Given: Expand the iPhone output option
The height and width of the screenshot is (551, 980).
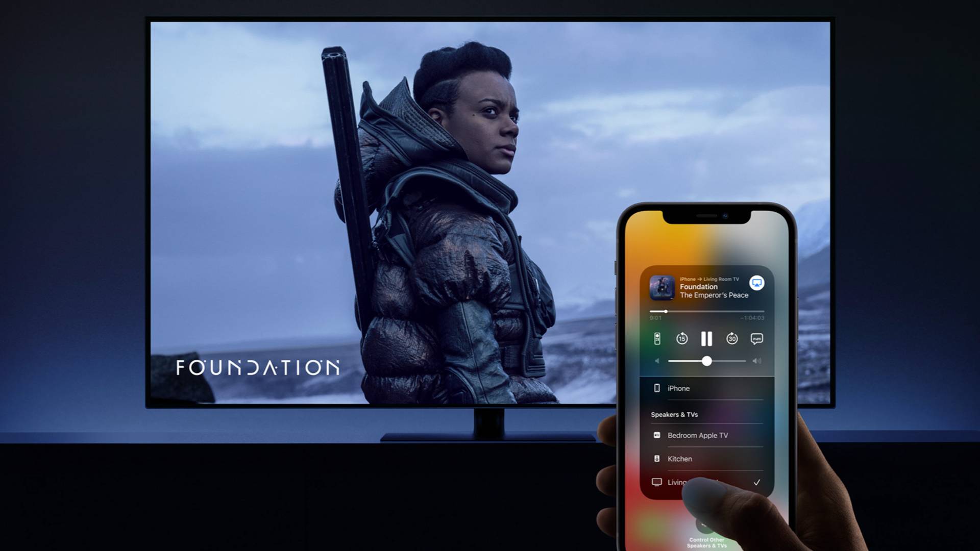Looking at the screenshot, I should (678, 389).
